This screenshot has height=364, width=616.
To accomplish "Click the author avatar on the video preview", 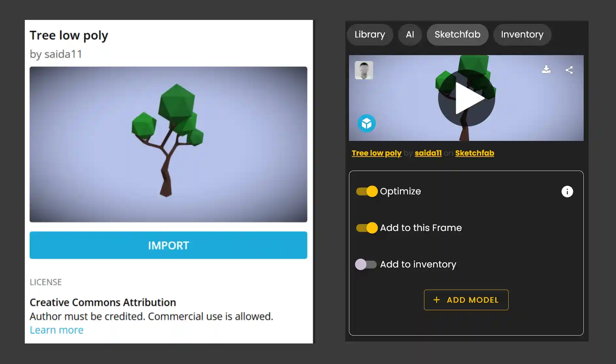I will (x=364, y=70).
